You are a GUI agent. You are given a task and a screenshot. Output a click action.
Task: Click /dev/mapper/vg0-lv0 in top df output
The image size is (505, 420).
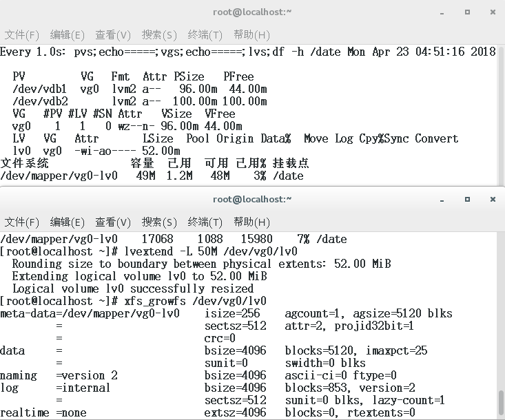59,176
